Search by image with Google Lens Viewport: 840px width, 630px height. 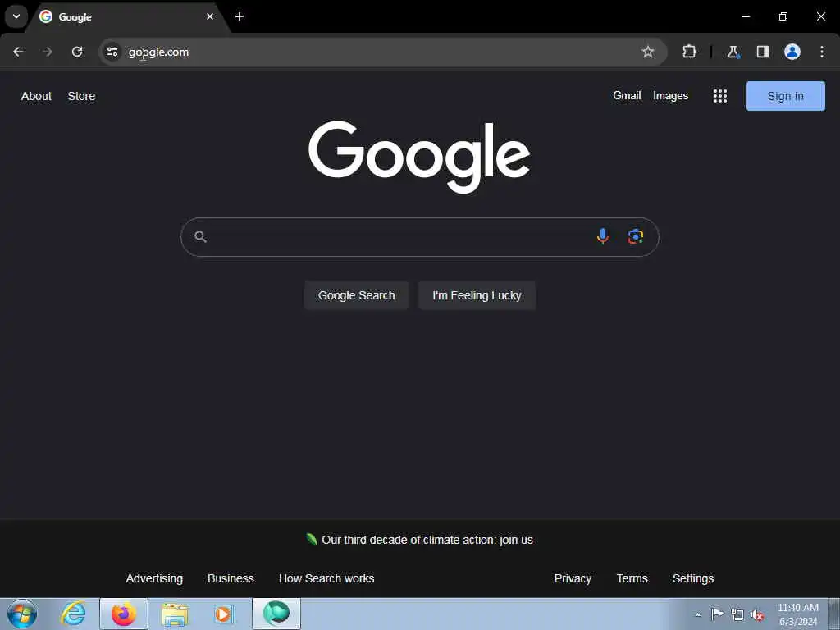tap(636, 236)
